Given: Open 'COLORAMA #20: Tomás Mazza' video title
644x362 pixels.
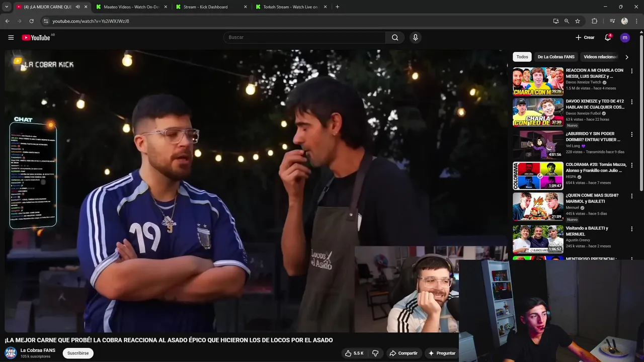Looking at the screenshot, I should point(596,167).
